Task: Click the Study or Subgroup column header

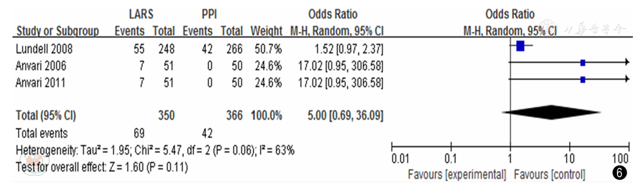Action: 58,31
